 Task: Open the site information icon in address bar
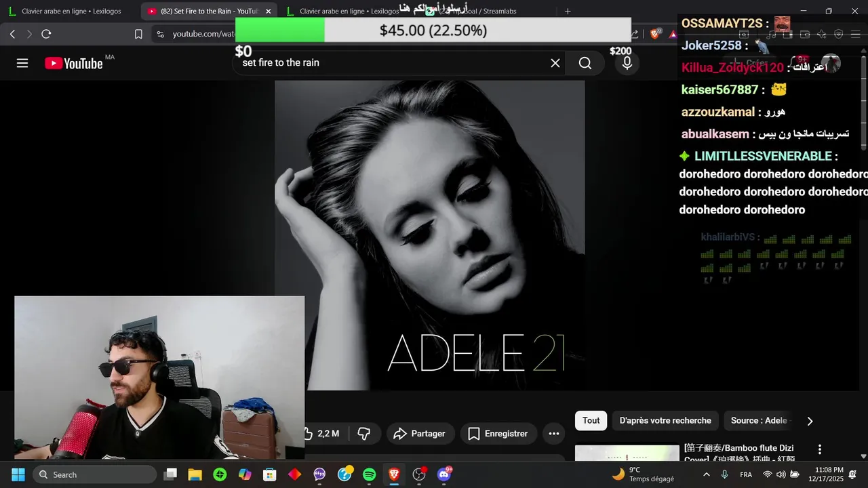click(x=160, y=34)
